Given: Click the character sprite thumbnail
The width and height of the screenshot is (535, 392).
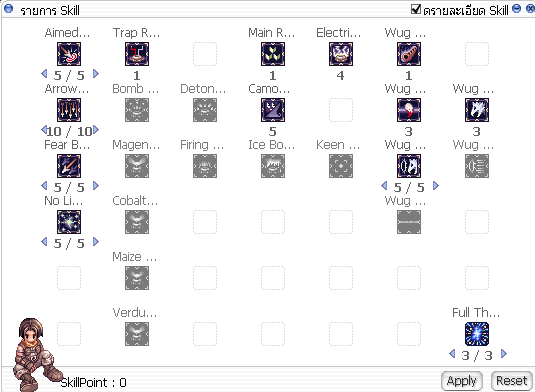Looking at the screenshot, I should (x=36, y=354).
